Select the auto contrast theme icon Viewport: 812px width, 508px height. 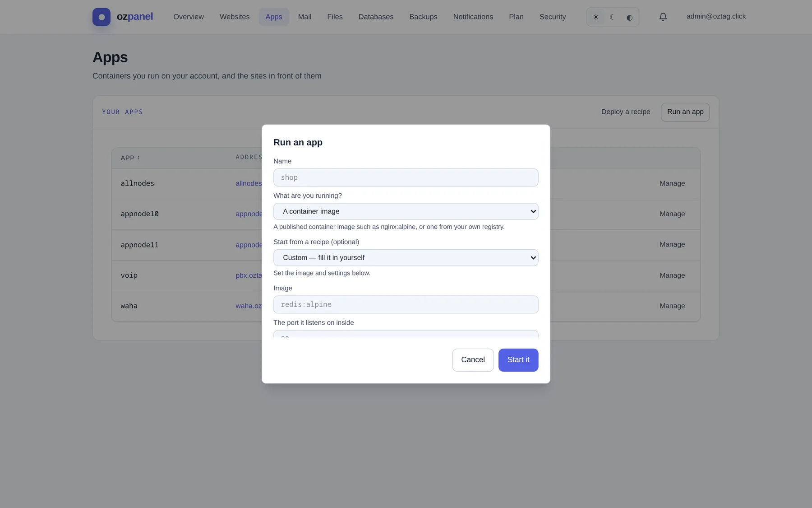coord(629,17)
